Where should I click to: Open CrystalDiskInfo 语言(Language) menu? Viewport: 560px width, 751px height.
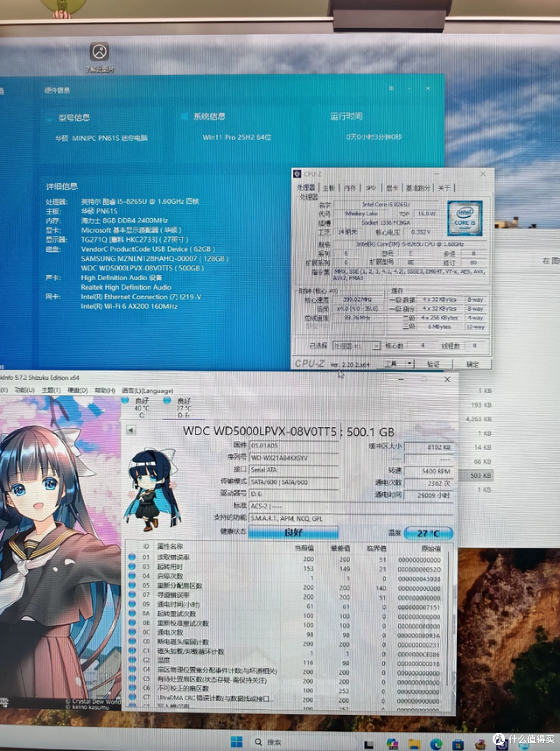pos(148,391)
